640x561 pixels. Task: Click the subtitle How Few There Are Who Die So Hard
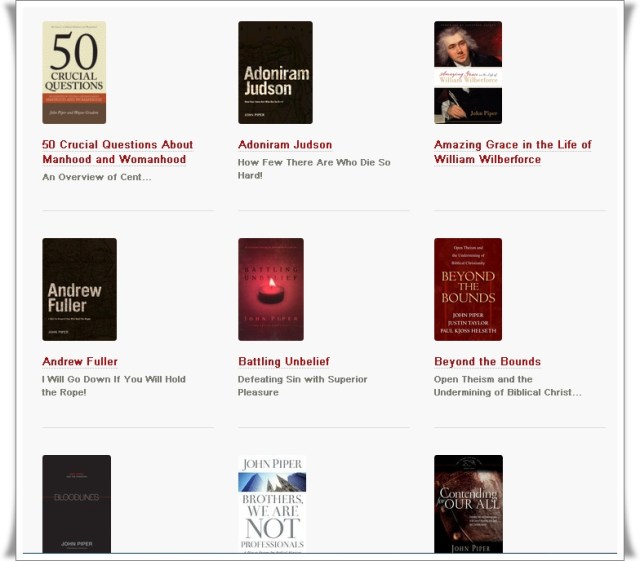point(314,169)
